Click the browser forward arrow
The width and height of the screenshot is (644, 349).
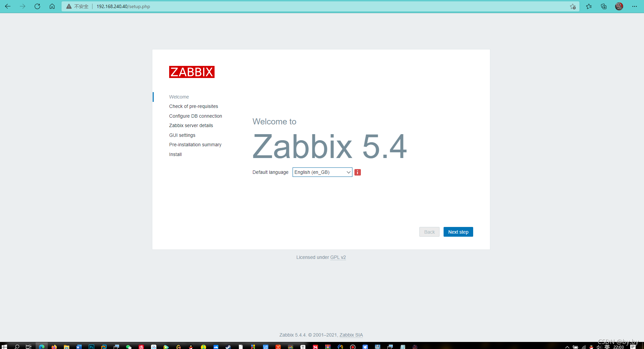tap(23, 6)
